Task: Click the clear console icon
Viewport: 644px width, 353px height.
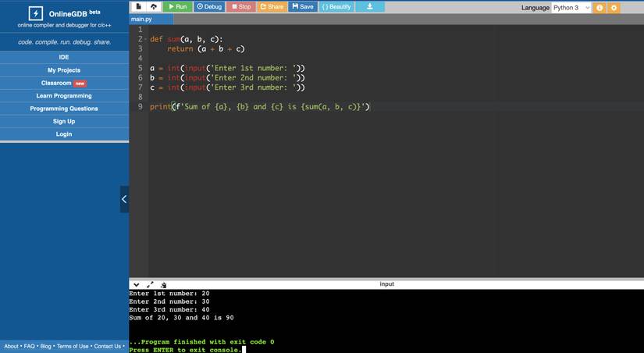Action: [x=163, y=285]
